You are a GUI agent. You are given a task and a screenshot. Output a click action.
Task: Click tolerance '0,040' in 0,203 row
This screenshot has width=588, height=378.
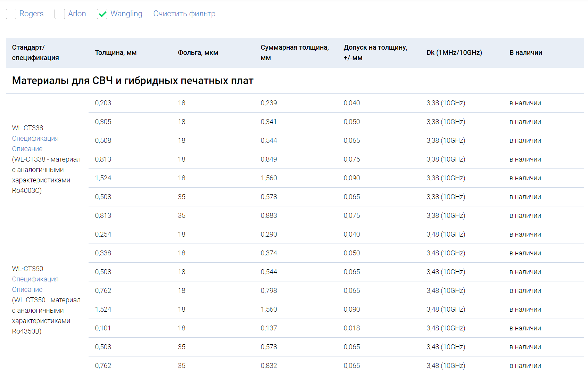pyautogui.click(x=352, y=103)
